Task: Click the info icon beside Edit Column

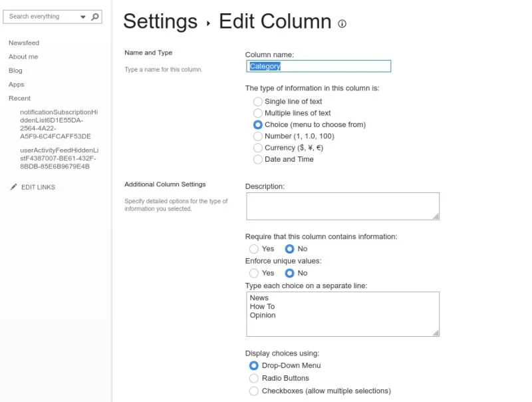Action: (x=342, y=23)
